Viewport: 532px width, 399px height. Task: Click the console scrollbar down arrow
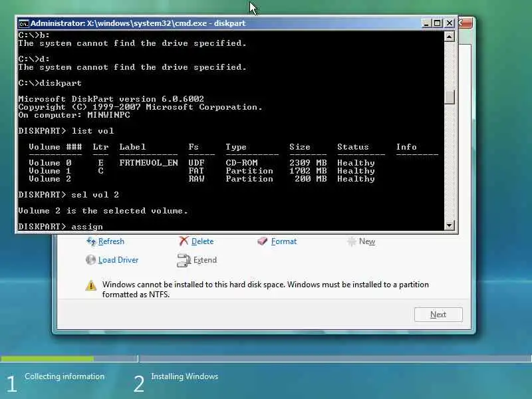[x=450, y=225]
